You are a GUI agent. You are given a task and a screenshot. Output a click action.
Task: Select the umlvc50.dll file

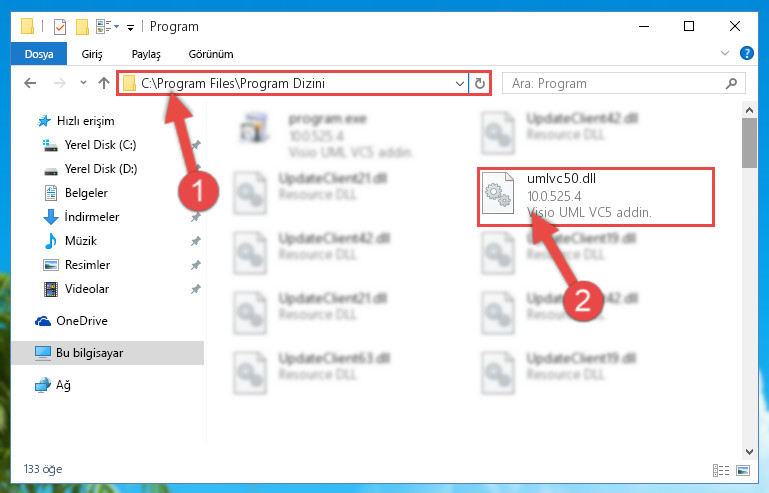(x=596, y=196)
